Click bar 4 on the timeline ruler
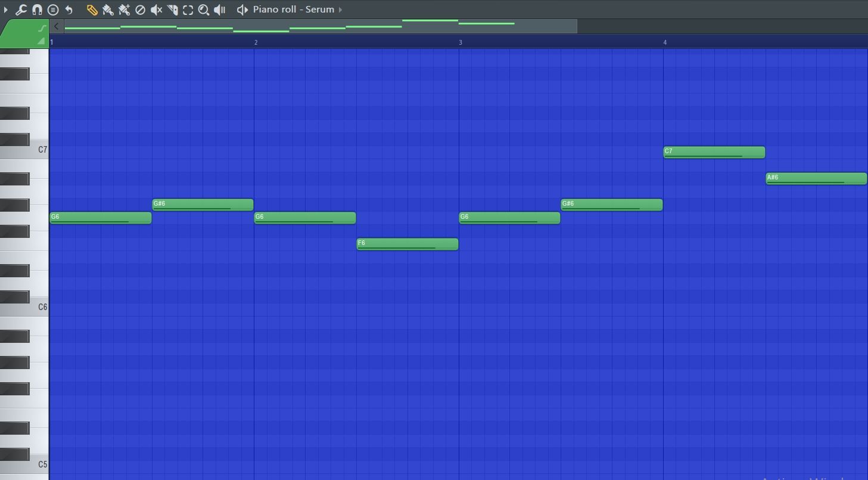Image resolution: width=868 pixels, height=480 pixels. (665, 42)
